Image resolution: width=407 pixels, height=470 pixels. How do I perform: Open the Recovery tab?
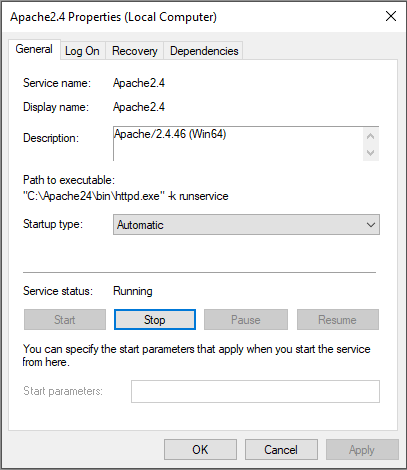coord(135,51)
